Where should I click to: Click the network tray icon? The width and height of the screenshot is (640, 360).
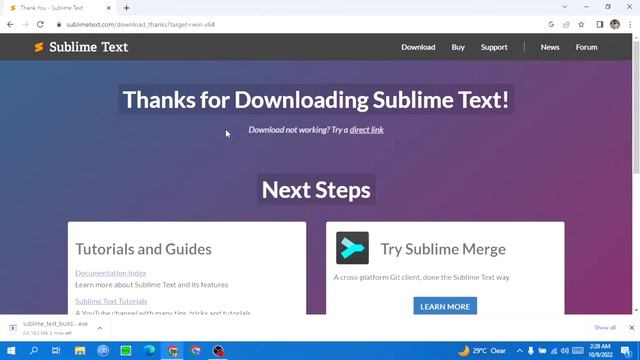pos(554,351)
